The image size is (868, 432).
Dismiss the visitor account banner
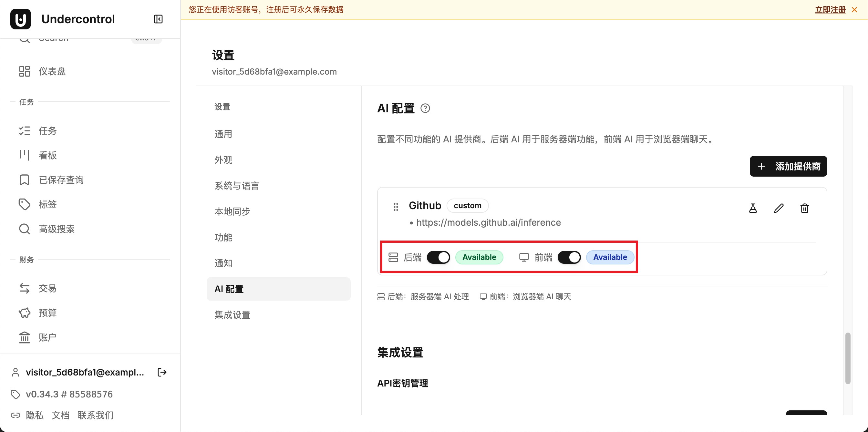click(x=854, y=10)
